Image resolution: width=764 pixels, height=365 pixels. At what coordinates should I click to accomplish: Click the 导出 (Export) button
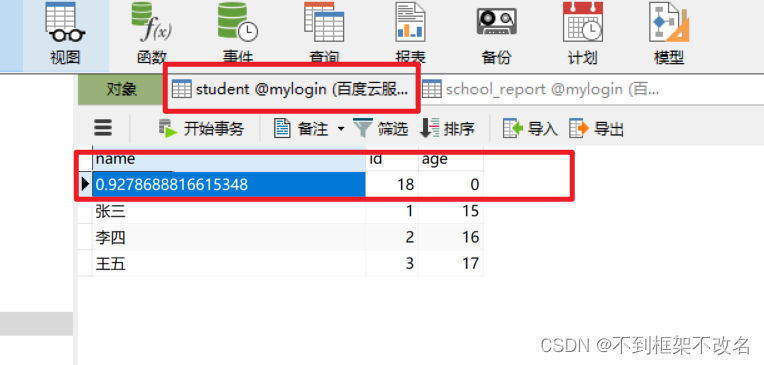[596, 129]
